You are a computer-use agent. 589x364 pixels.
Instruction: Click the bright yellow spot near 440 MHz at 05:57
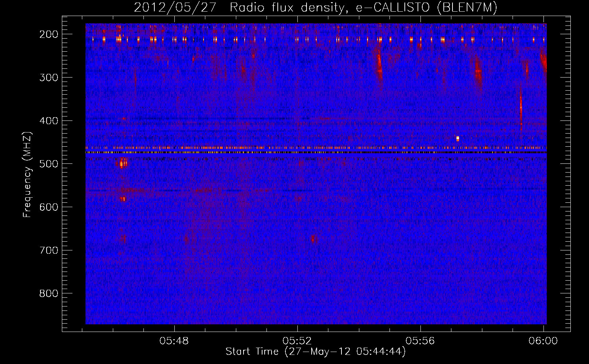click(458, 138)
